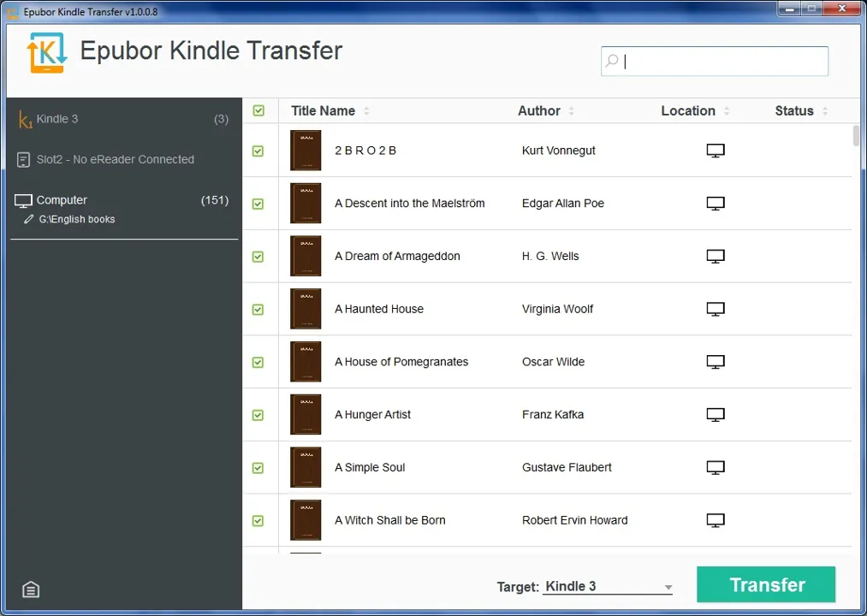Click the Status column header

tap(794, 111)
